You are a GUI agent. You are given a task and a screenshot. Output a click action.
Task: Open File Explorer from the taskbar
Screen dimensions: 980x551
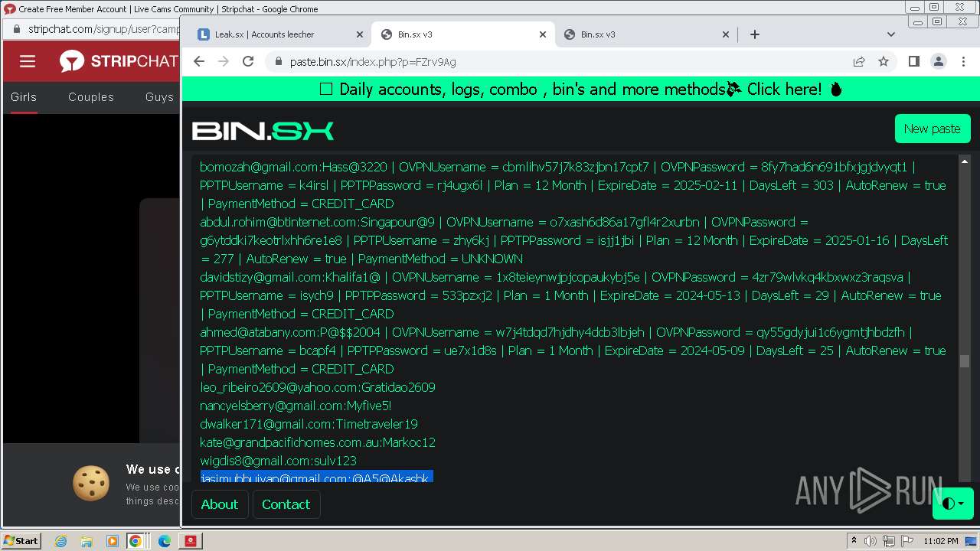(x=86, y=541)
